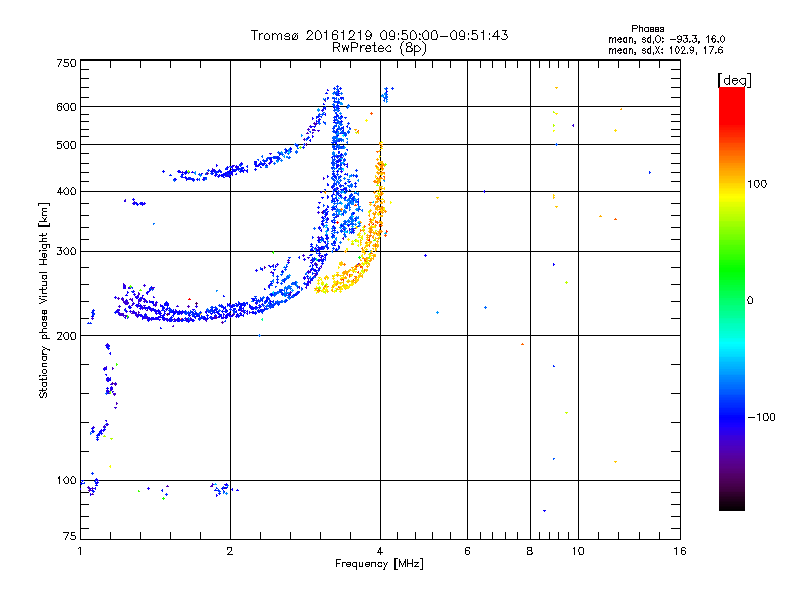
Task: Click y-axis tick label '500'
Action: [66, 145]
